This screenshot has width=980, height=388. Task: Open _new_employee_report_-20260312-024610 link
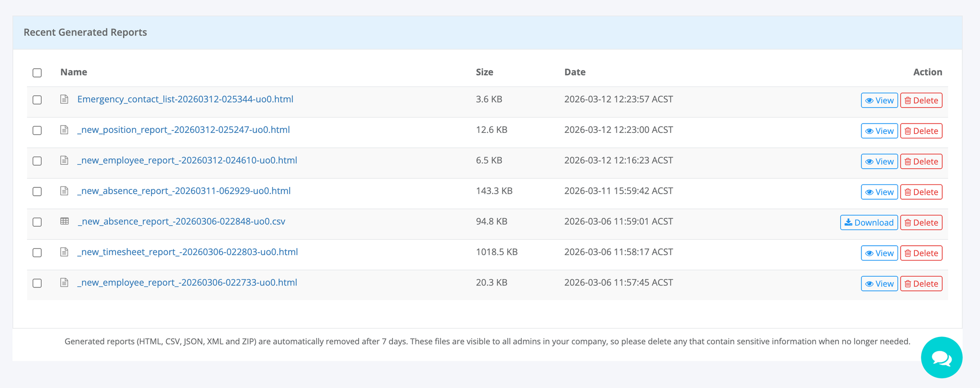pyautogui.click(x=187, y=160)
